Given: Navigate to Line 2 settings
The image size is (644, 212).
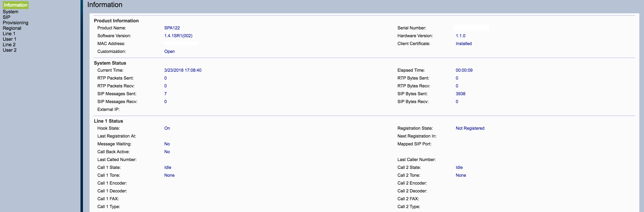Looking at the screenshot, I should [9, 45].
